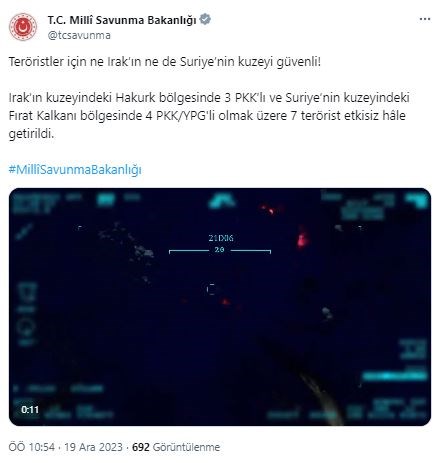The height and width of the screenshot is (463, 439).
Task: Click the top-center heading indicator in the video HUD
Action: (222, 201)
